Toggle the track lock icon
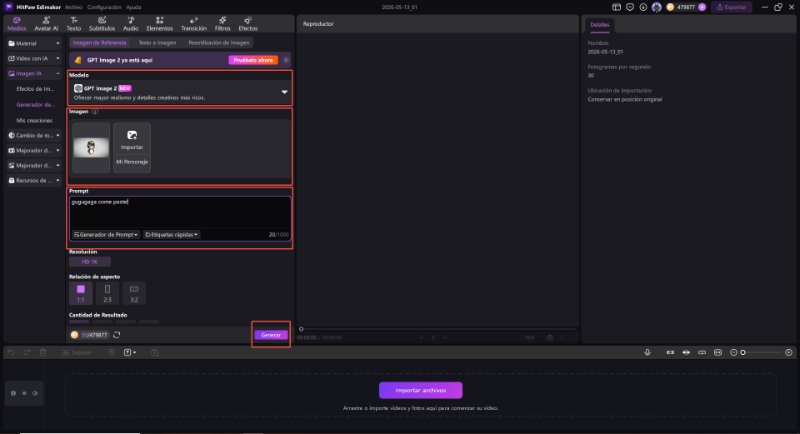Screen dimensions: 800x434 pyautogui.click(x=13, y=393)
